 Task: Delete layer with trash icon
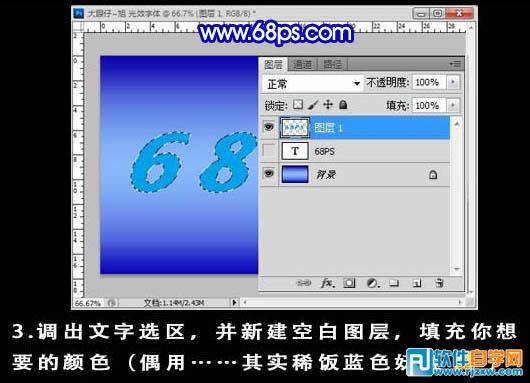tap(439, 283)
